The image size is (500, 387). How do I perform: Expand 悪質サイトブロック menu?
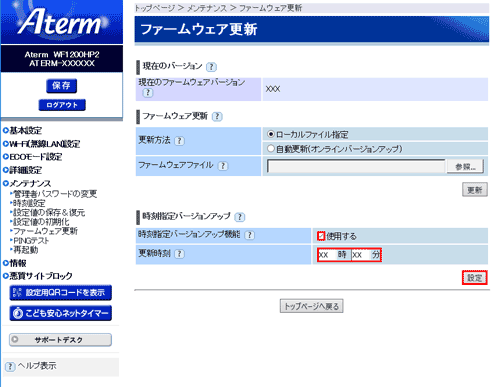37,276
